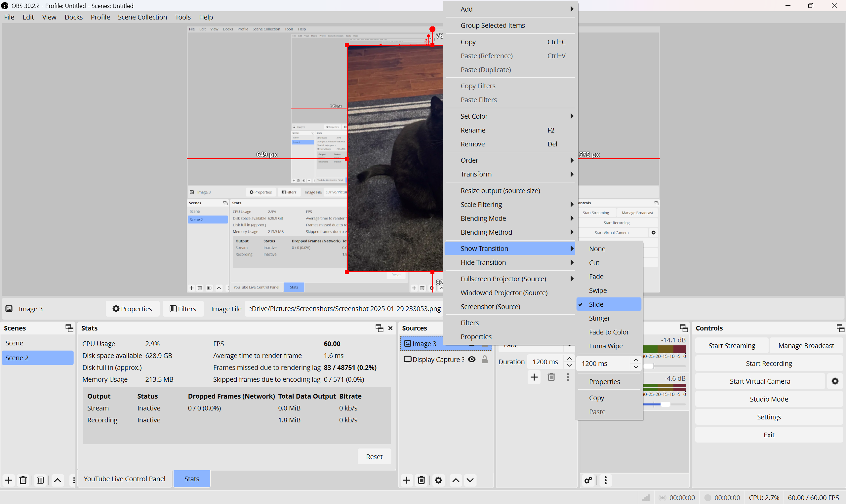This screenshot has height=504, width=846.
Task: Lock the Display Capture source
Action: click(x=485, y=359)
